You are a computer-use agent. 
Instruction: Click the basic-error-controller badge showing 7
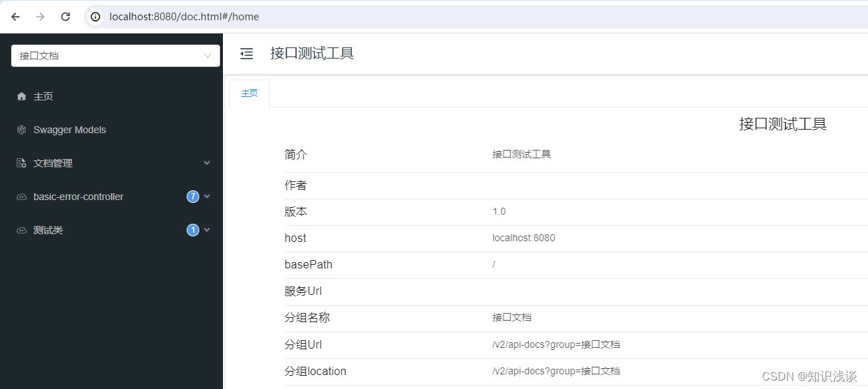coord(193,197)
